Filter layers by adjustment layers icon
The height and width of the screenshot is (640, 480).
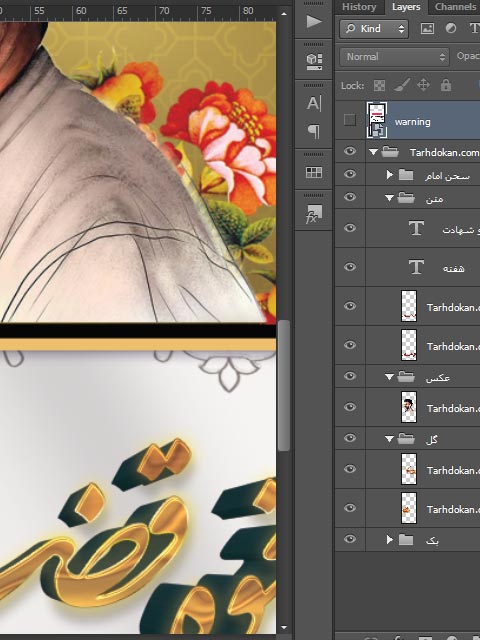coord(451,28)
